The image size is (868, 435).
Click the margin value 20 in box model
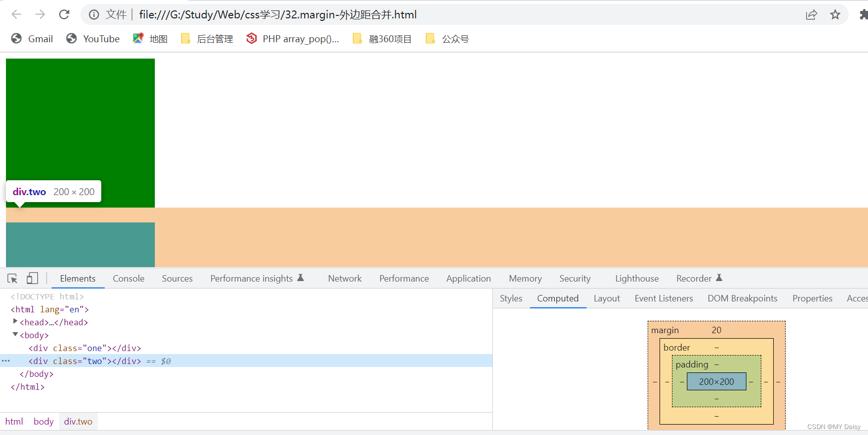click(x=716, y=330)
